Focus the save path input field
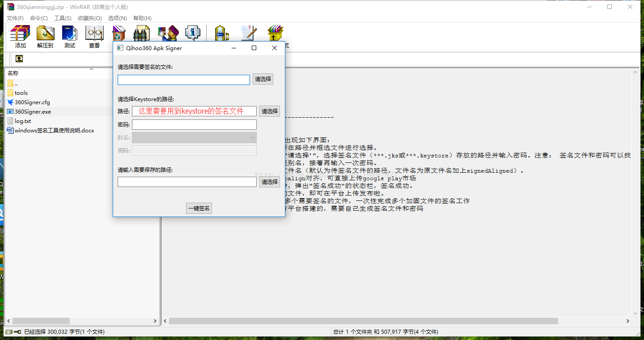 pyautogui.click(x=187, y=182)
